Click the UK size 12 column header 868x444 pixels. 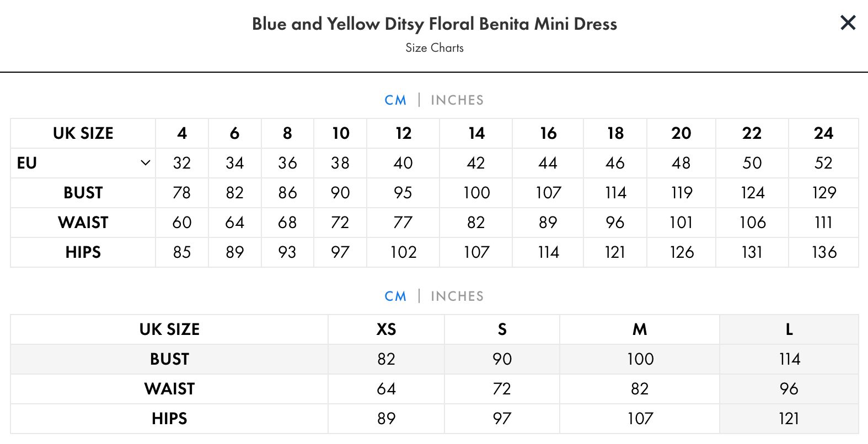point(403,133)
